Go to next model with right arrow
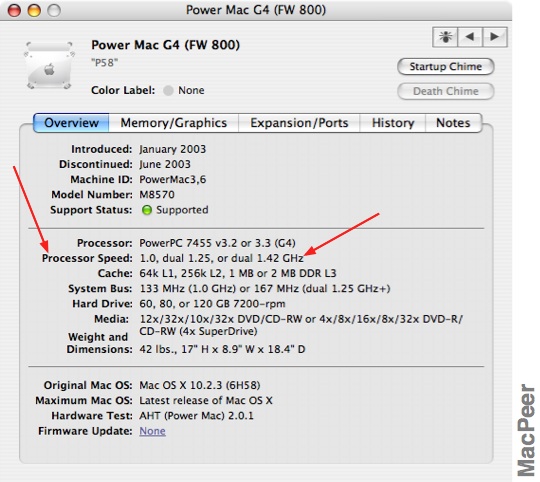 pos(495,37)
